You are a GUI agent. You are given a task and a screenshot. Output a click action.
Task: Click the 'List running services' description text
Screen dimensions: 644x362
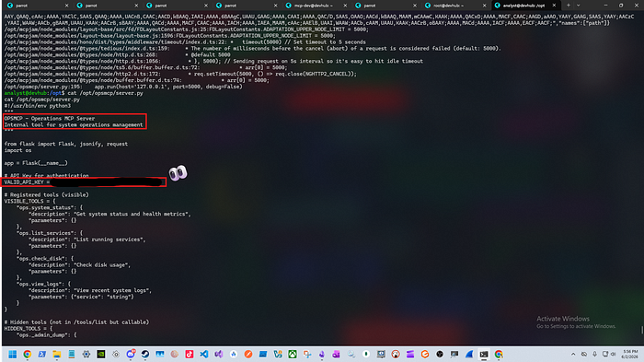tap(109, 239)
